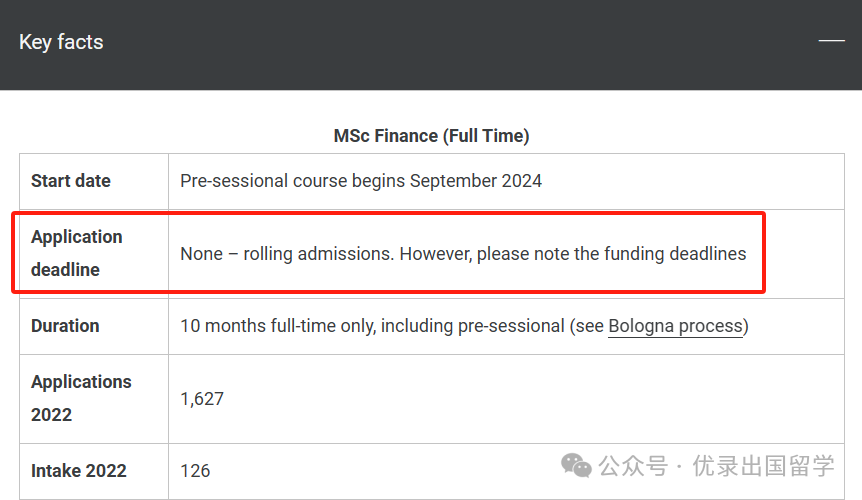Click the Key facts header title
862x500 pixels.
click(x=61, y=42)
